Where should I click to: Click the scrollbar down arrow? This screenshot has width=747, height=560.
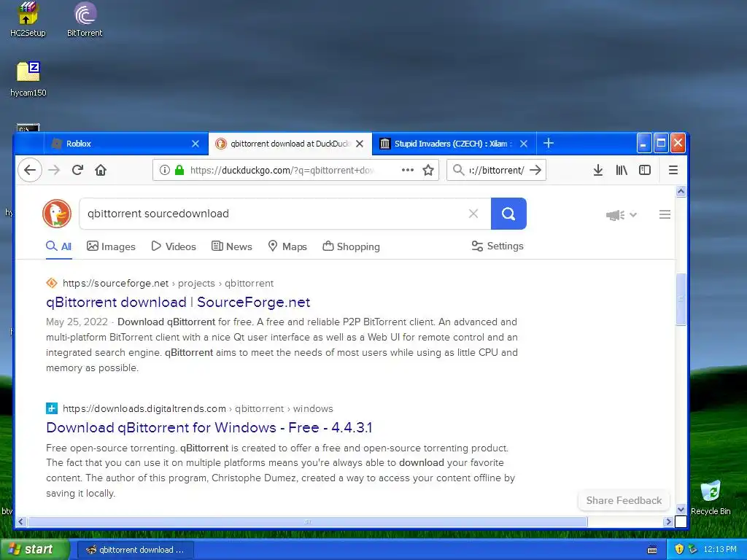pyautogui.click(x=681, y=509)
